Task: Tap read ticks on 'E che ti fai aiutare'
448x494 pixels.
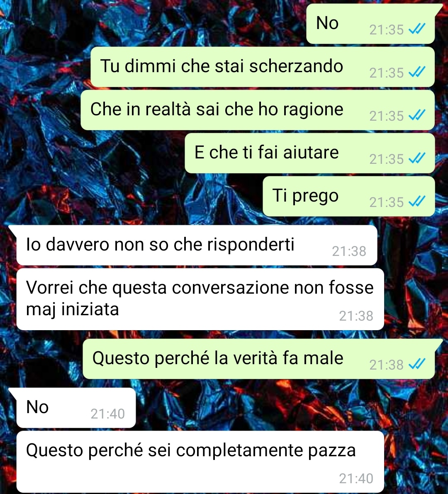Action: click(417, 159)
